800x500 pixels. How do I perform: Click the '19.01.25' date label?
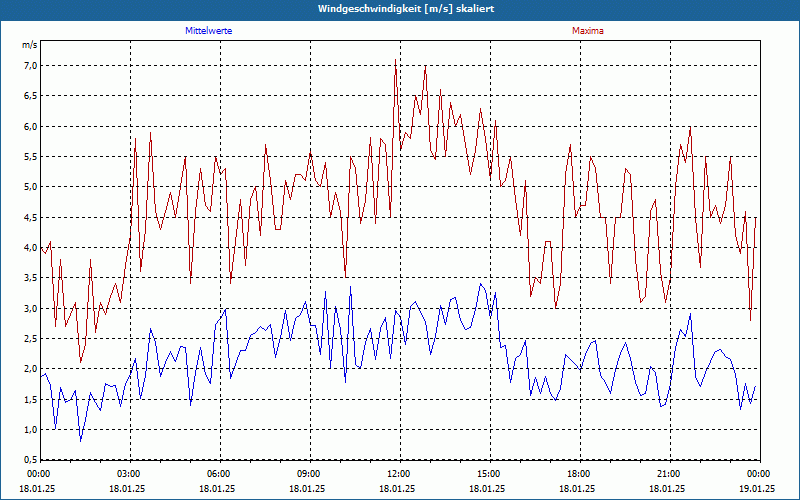[x=757, y=488]
